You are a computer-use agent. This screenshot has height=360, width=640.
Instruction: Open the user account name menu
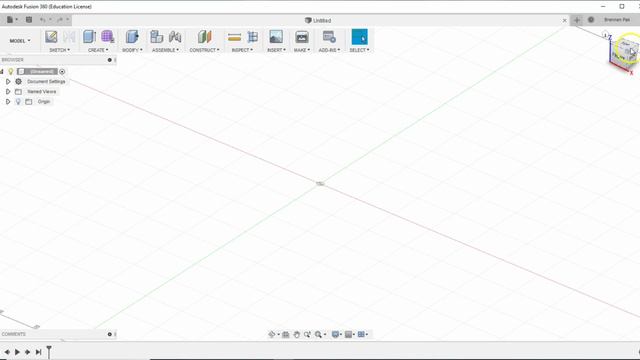pyautogui.click(x=617, y=20)
